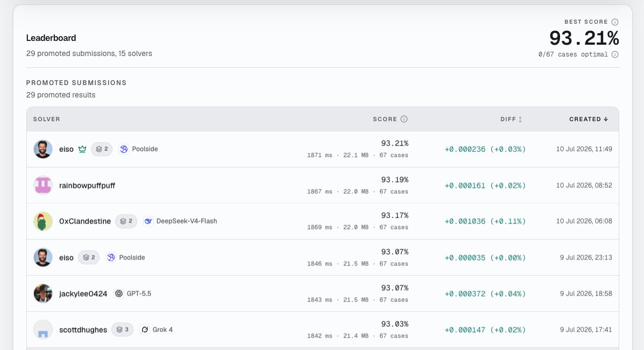Open eiso's name in the 9 Jul row
The width and height of the screenshot is (644, 350).
(x=66, y=258)
